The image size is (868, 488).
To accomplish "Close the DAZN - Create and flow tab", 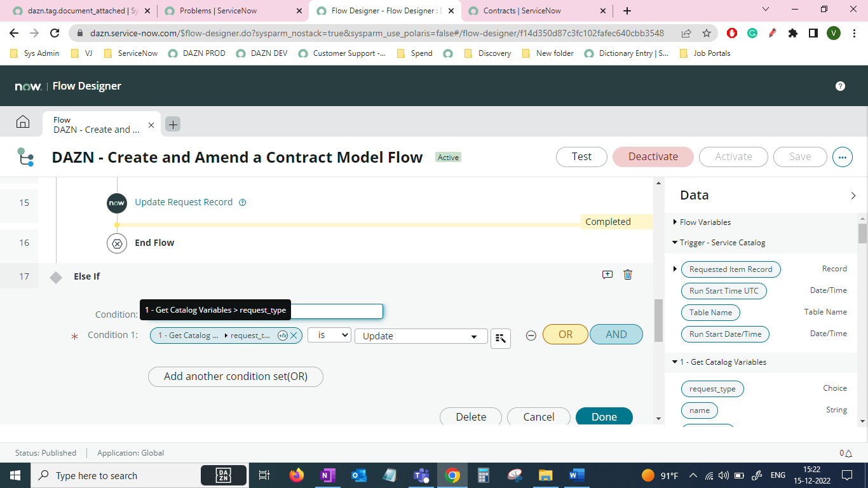I will (x=151, y=125).
